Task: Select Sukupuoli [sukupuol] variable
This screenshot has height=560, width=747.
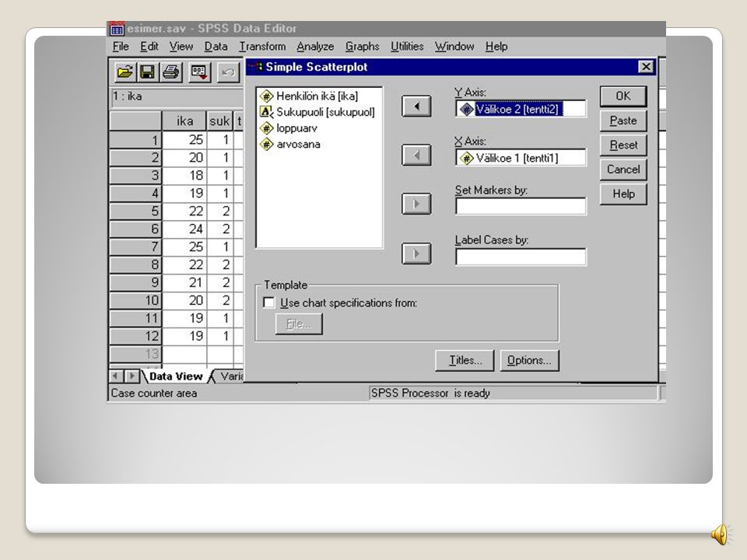Action: coord(317,112)
